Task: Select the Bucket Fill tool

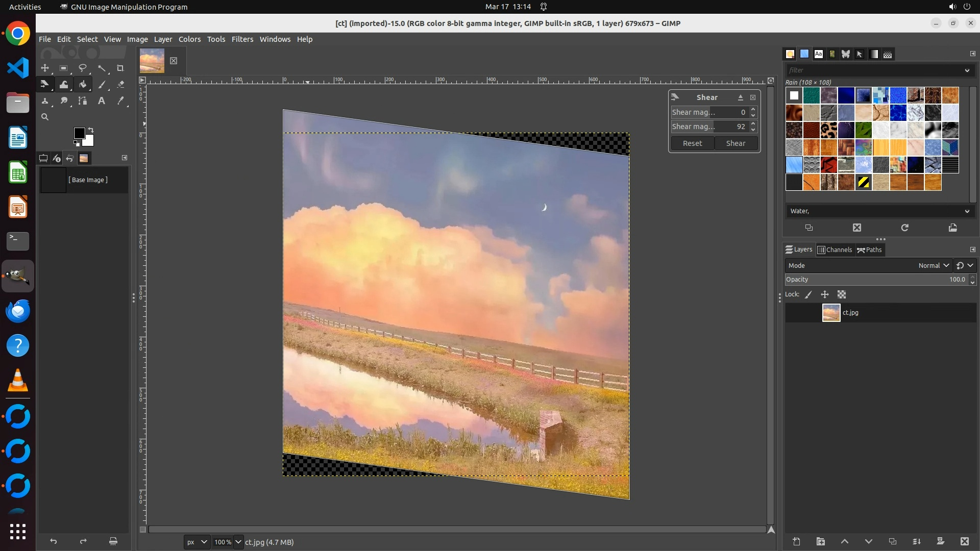Action: point(83,84)
